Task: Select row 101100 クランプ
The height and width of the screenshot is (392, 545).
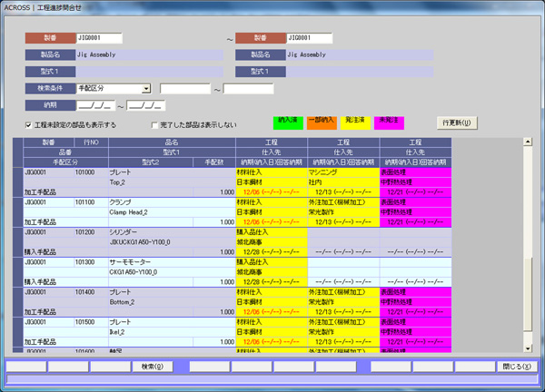Action: pyautogui.click(x=237, y=212)
